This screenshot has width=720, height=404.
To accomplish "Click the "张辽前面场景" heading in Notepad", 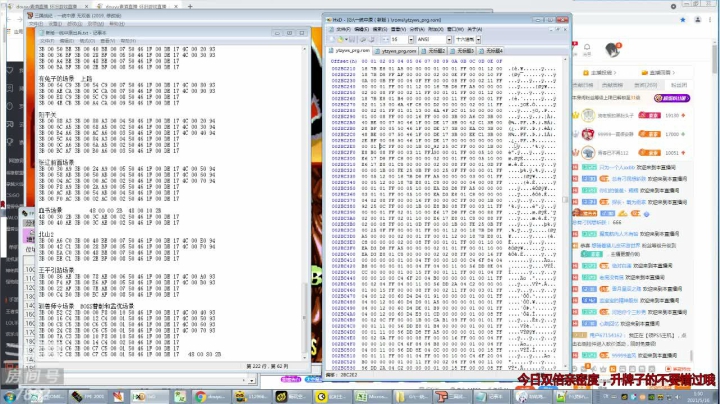I will coord(56,163).
